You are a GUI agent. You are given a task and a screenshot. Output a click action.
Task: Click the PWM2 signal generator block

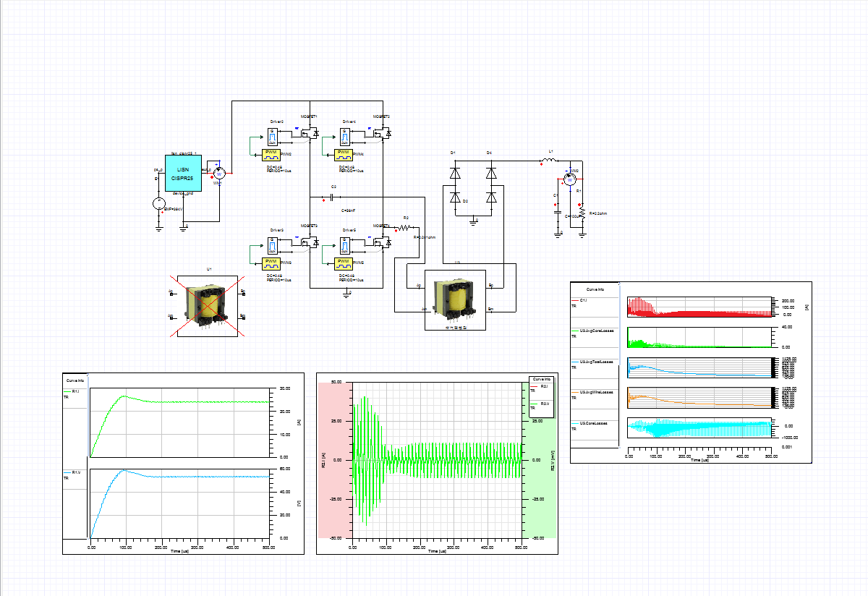(x=271, y=154)
